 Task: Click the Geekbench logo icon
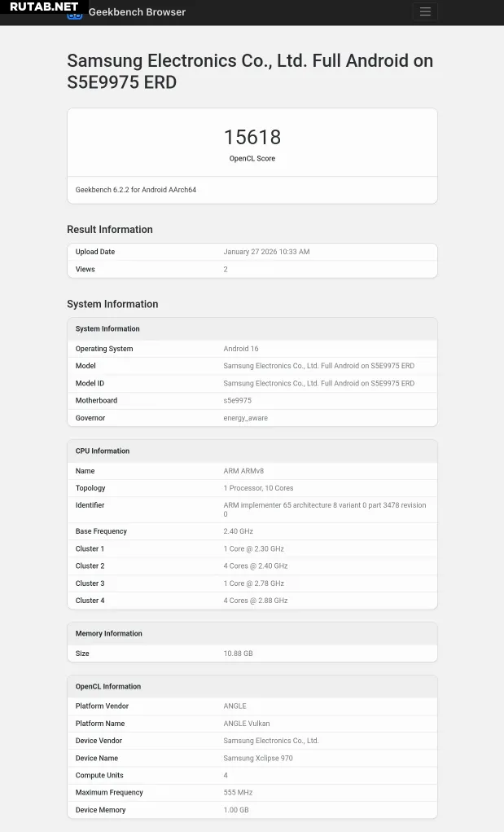click(74, 14)
